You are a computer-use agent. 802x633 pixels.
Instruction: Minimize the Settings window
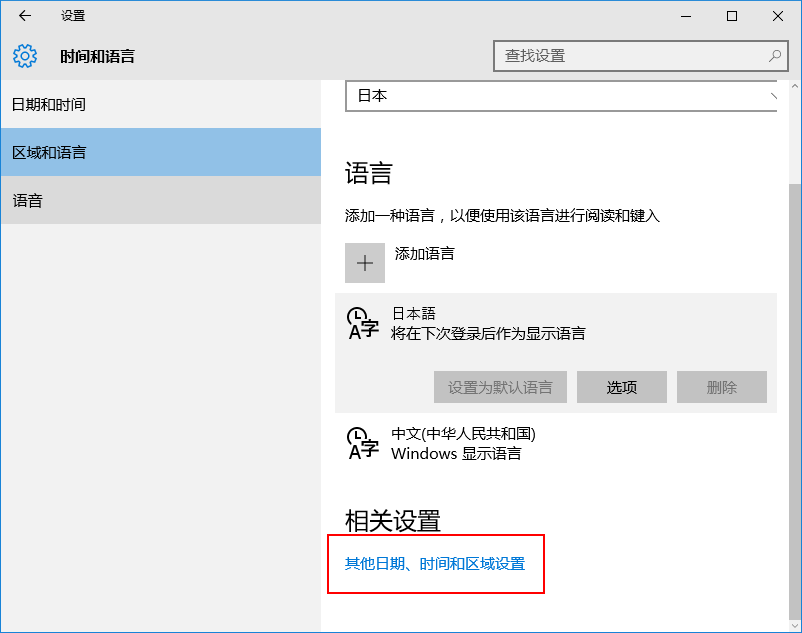point(685,16)
